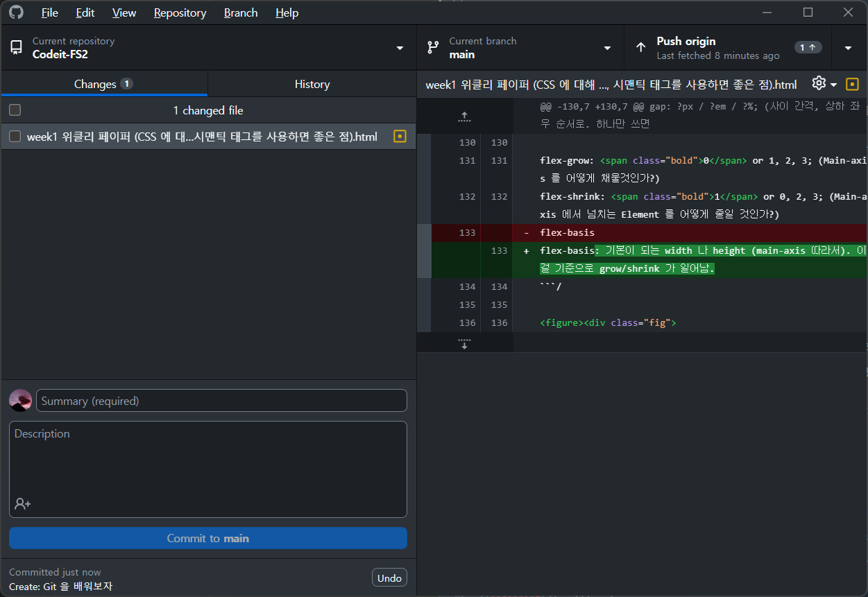
Task: Expand the diff downward with the expand-down arrow
Action: [465, 343]
